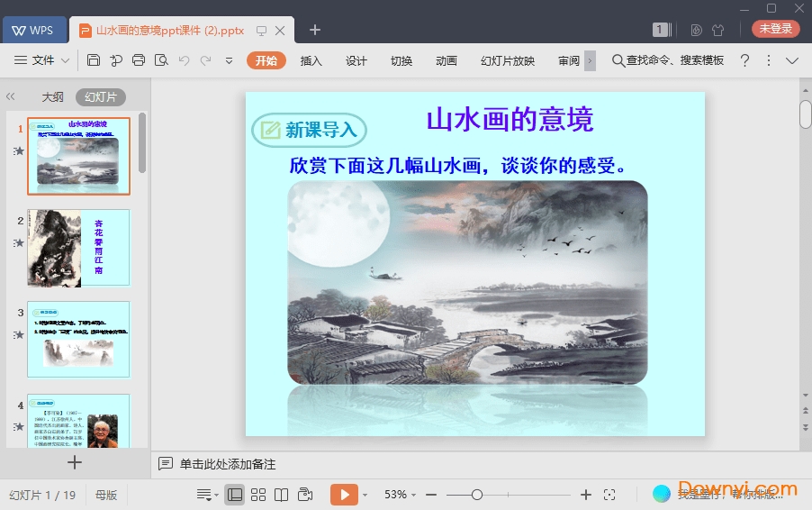
Task: Click the Print icon
Action: [139, 60]
